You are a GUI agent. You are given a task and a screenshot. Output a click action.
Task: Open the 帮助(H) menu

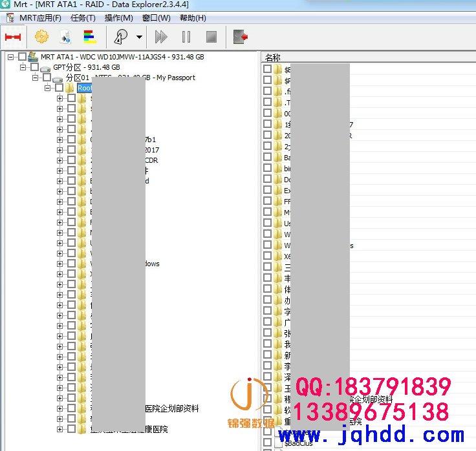(193, 18)
